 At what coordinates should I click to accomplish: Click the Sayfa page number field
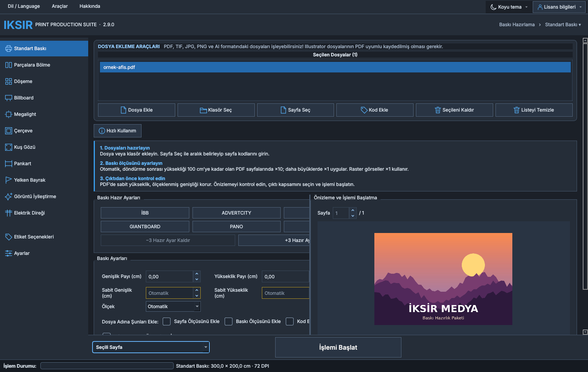341,213
